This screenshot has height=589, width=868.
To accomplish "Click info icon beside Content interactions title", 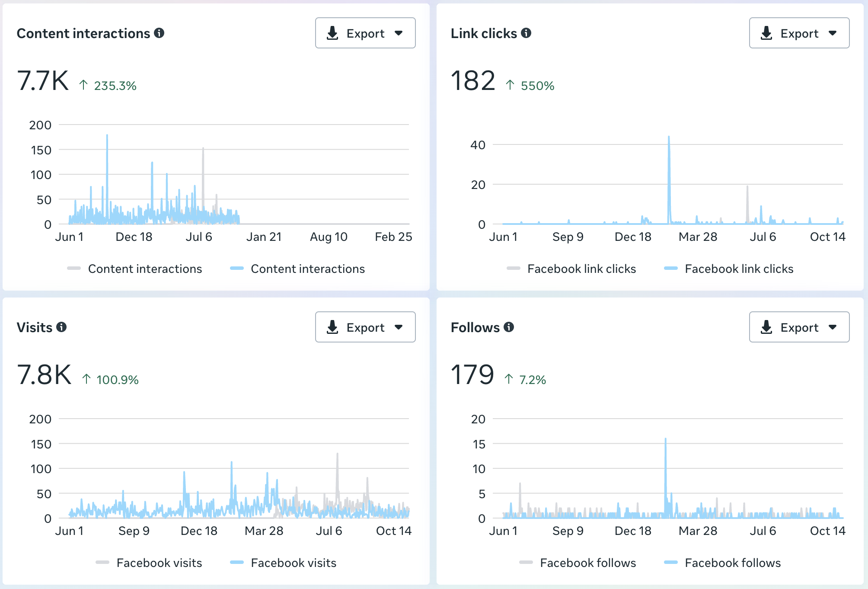I will click(x=159, y=33).
